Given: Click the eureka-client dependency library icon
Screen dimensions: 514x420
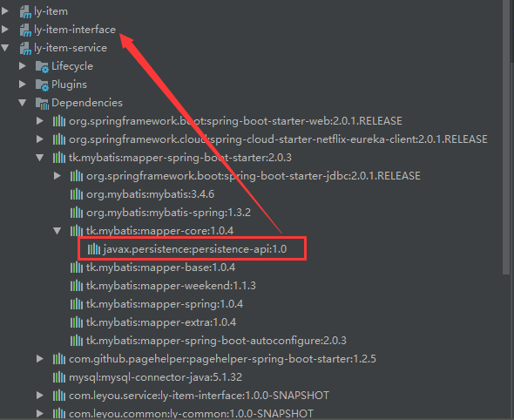Looking at the screenshot, I should pos(59,139).
